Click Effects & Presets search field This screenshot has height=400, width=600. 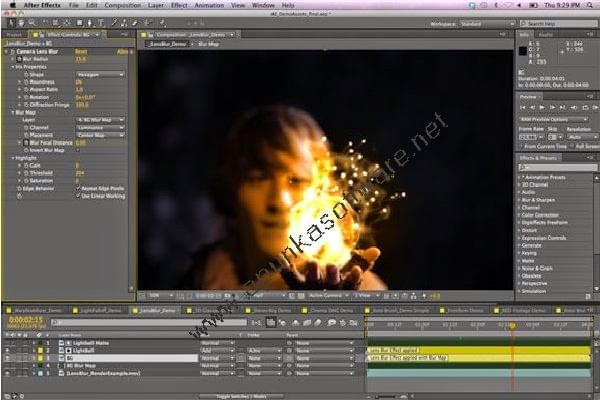click(x=558, y=167)
